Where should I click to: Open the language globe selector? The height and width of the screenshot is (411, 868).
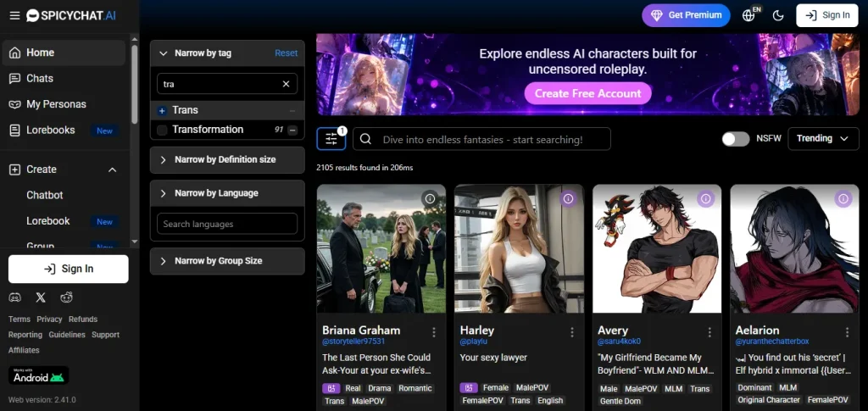click(x=749, y=15)
